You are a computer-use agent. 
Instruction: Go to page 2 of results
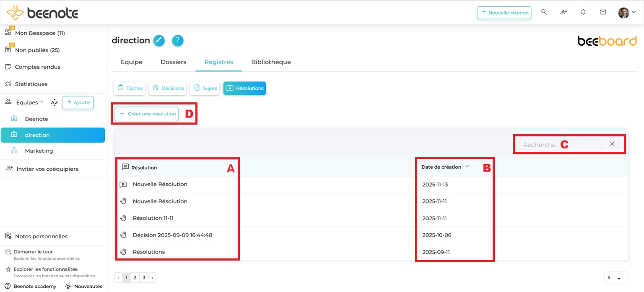(x=135, y=278)
